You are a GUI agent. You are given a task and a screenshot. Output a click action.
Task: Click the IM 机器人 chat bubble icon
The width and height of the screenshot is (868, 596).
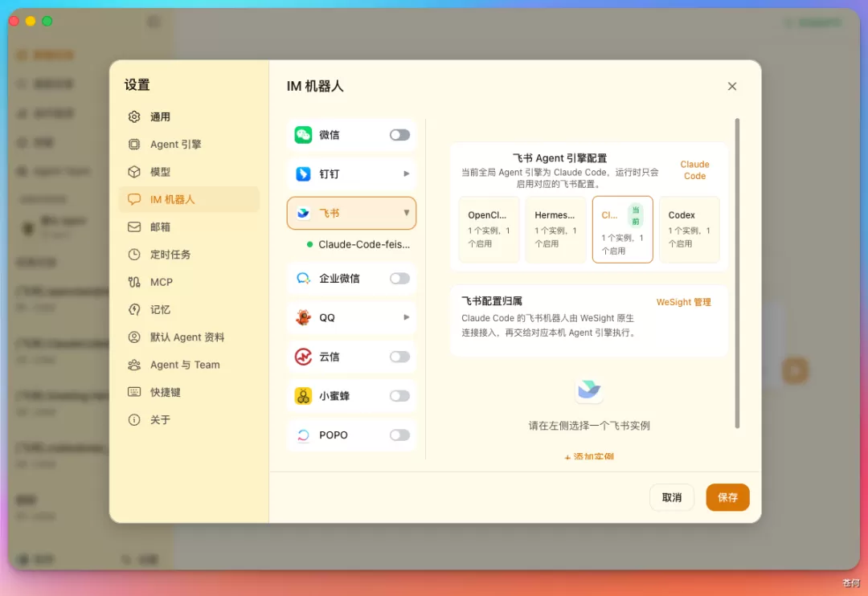(x=134, y=199)
